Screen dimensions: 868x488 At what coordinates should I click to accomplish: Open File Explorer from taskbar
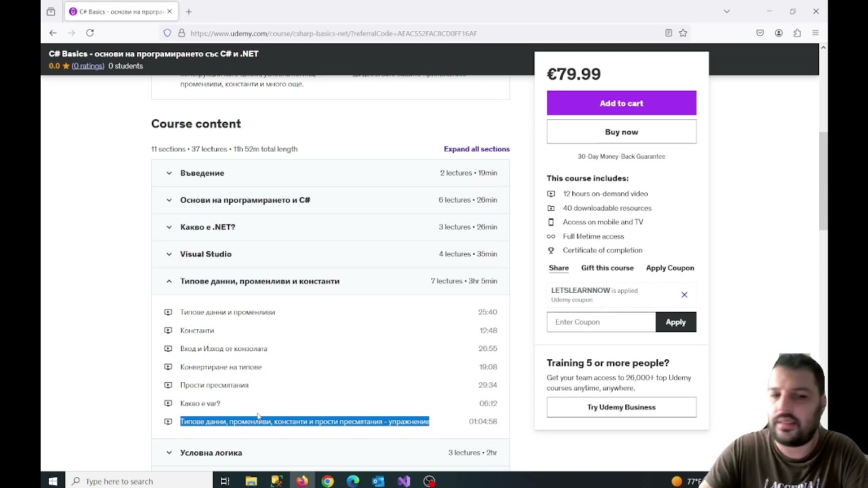(251, 481)
